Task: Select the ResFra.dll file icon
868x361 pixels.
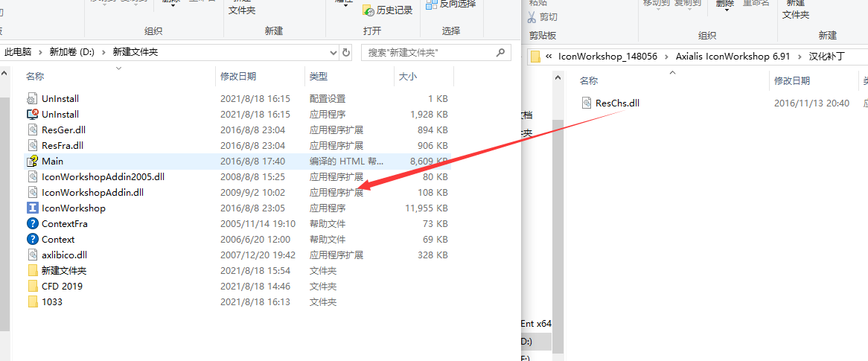Action: point(32,146)
